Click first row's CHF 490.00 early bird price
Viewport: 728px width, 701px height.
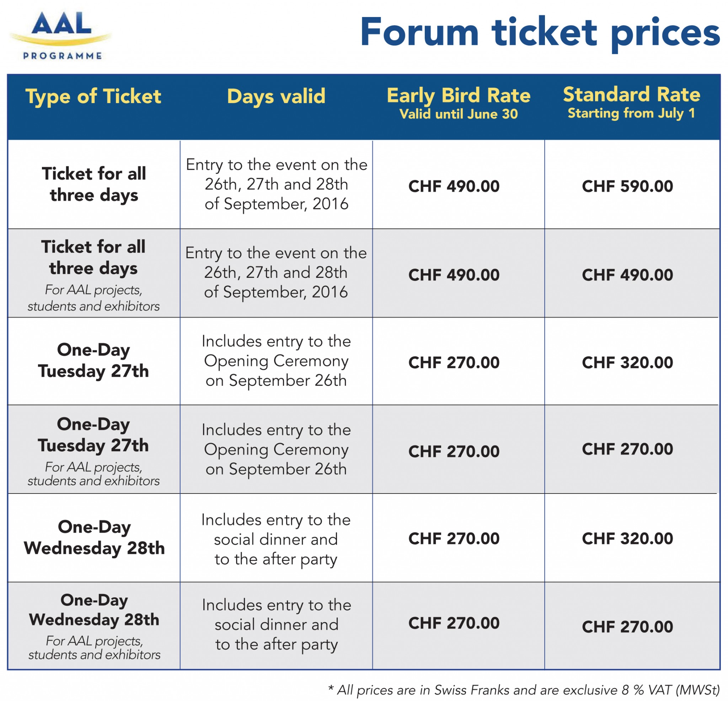[x=454, y=186]
